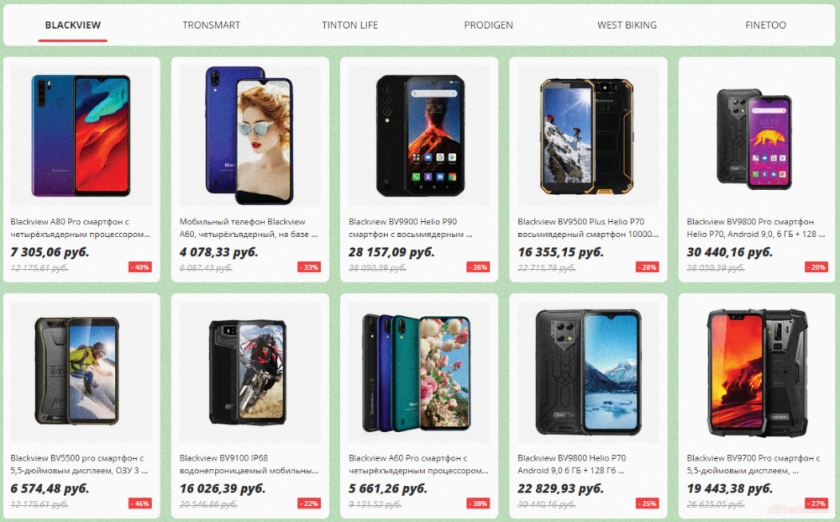
Task: Click the -38% badge on A60 Pro
Action: tap(478, 503)
